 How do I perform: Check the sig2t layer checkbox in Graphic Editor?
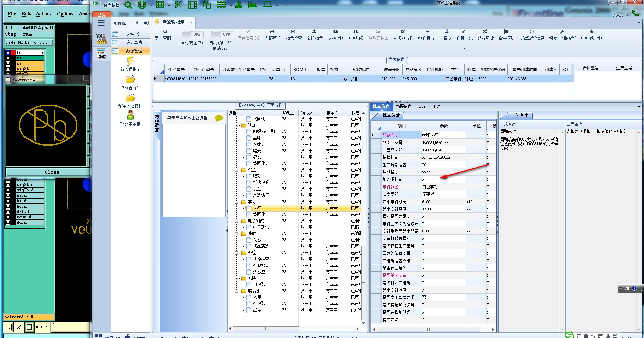coord(8,69)
